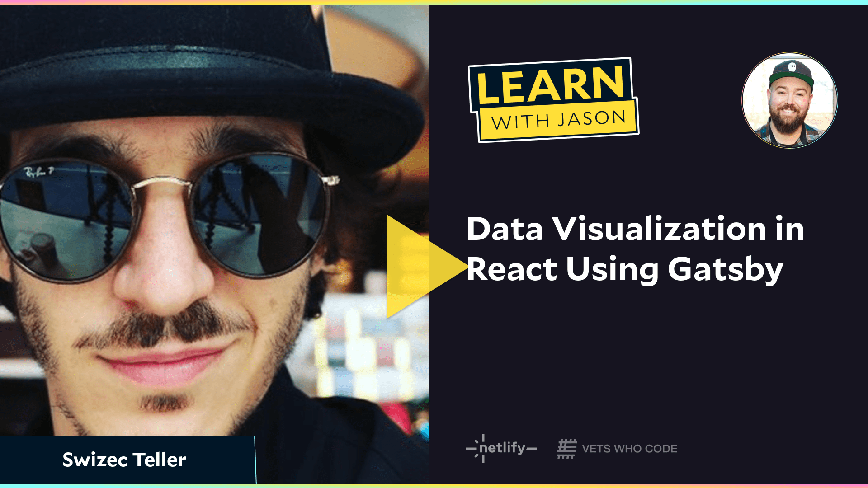
Task: Click the Netlify logo at bottom
Action: click(500, 448)
